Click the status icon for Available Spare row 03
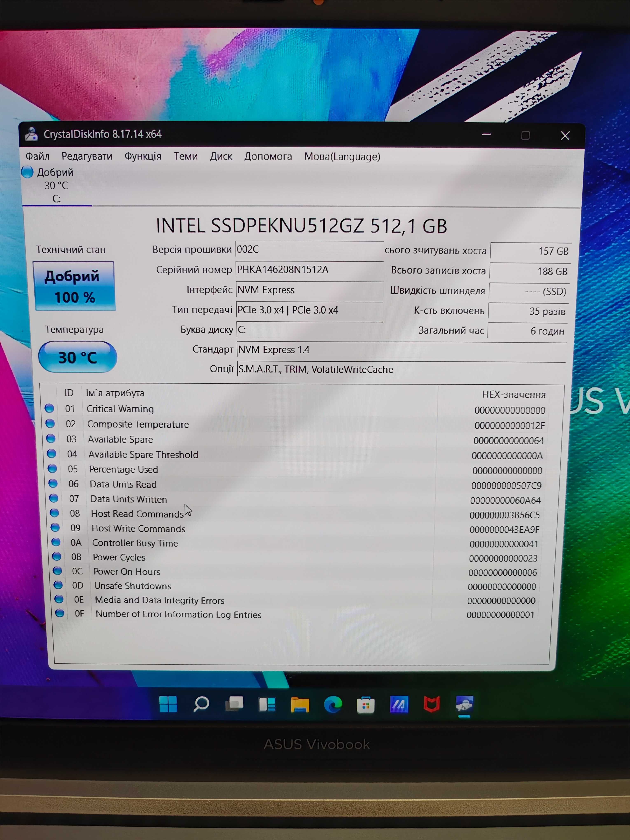This screenshot has height=840, width=630. [x=50, y=439]
